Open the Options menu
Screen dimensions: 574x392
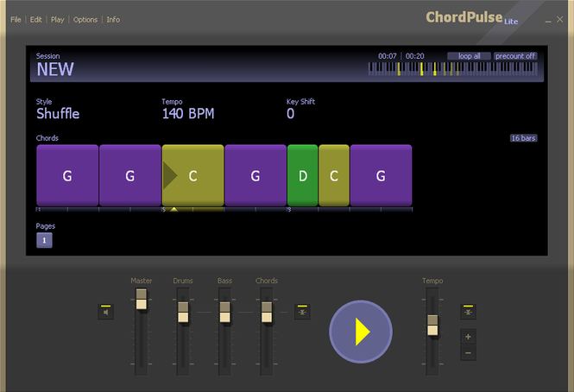(x=85, y=20)
